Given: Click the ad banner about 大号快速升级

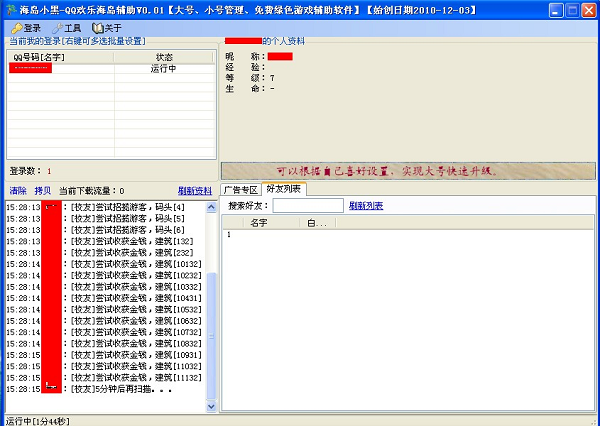Looking at the screenshot, I should click(x=408, y=171).
